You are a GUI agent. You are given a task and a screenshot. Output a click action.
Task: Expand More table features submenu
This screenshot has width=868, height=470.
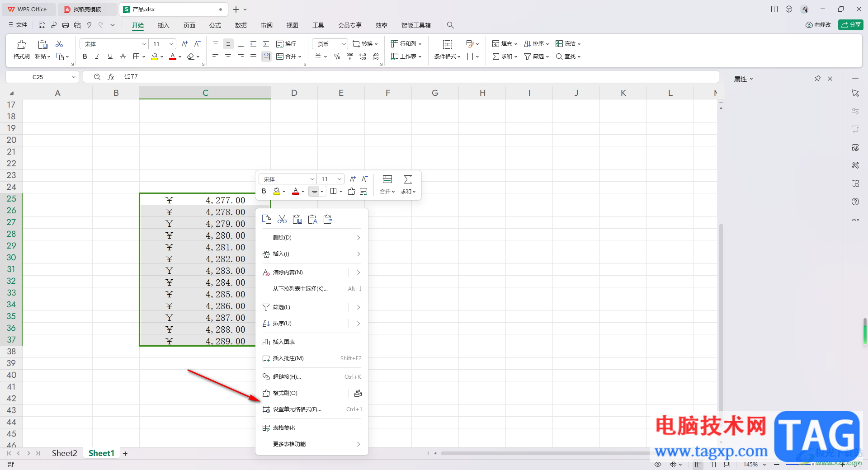(359, 444)
